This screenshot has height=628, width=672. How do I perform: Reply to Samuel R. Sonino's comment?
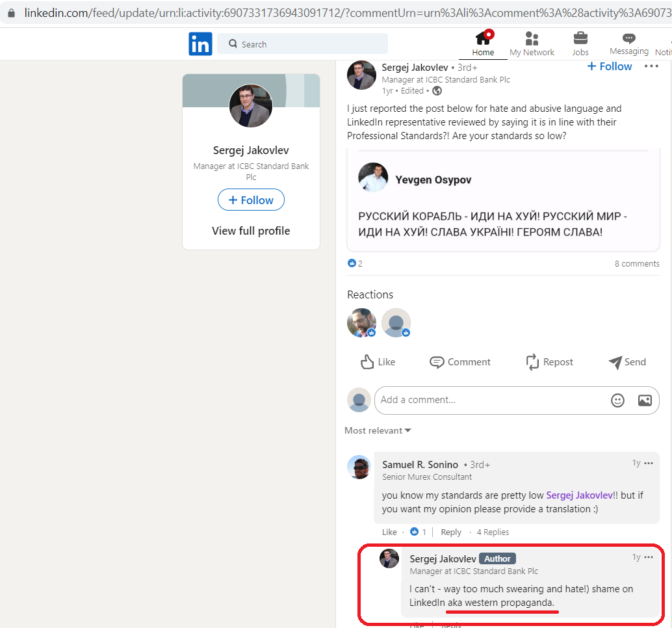click(451, 532)
